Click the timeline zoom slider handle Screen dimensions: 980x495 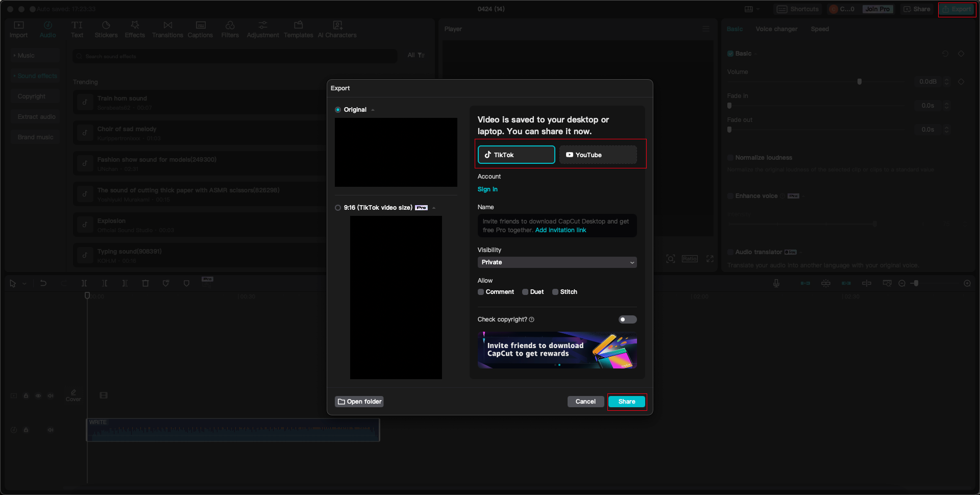pos(916,283)
